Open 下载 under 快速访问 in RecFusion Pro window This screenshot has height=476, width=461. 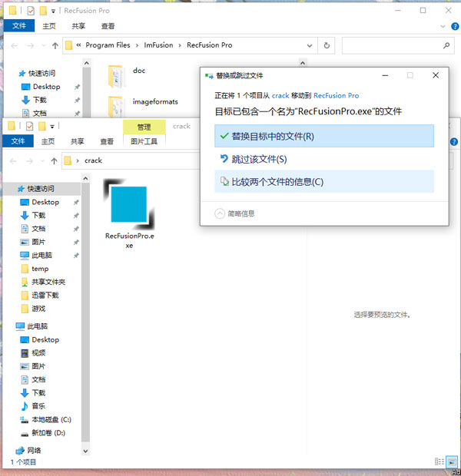(x=40, y=100)
